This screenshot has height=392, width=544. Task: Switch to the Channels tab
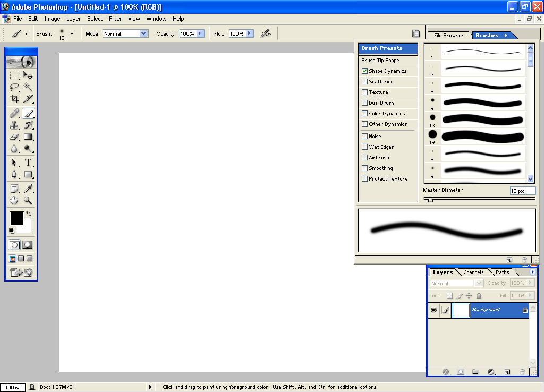click(473, 272)
